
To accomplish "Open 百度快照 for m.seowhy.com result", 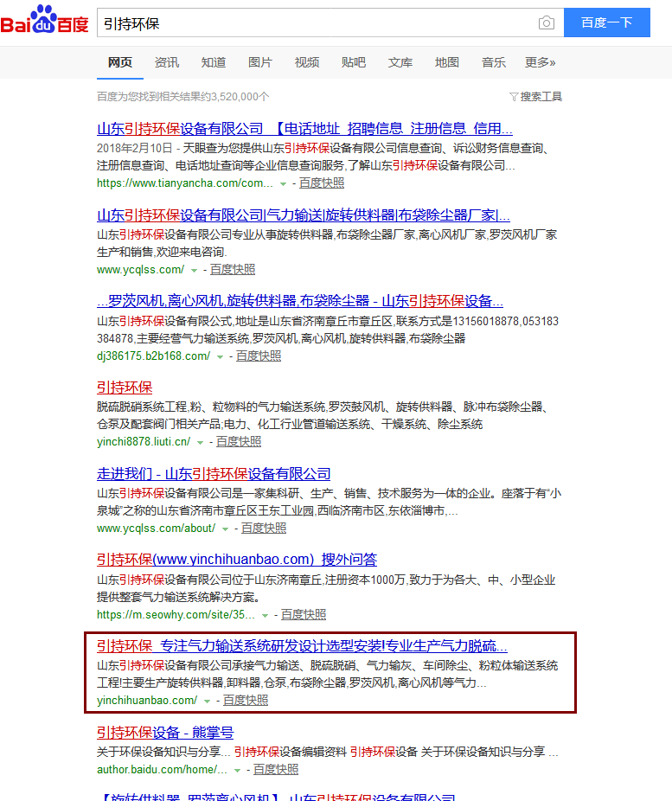I will [304, 614].
